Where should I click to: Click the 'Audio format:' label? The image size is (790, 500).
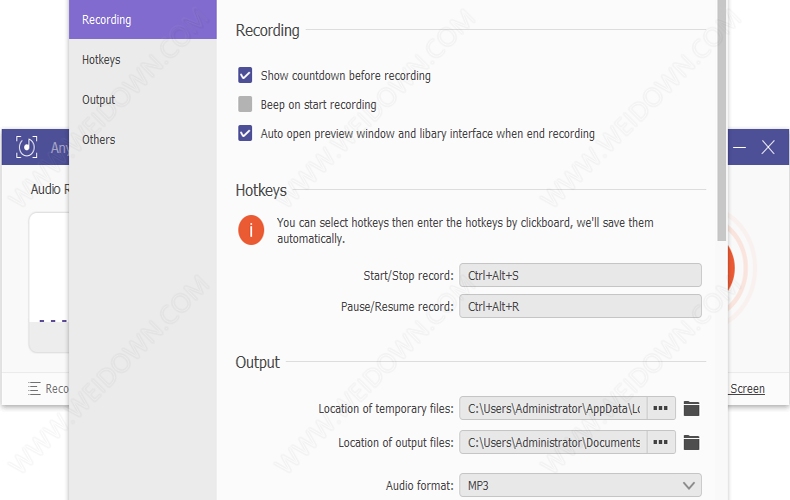[x=420, y=485]
